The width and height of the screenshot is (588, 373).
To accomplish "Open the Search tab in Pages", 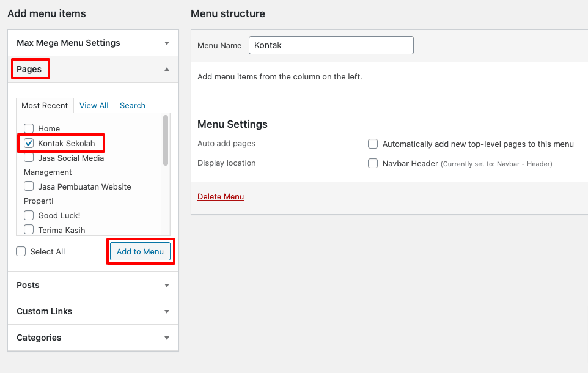I will pos(132,106).
